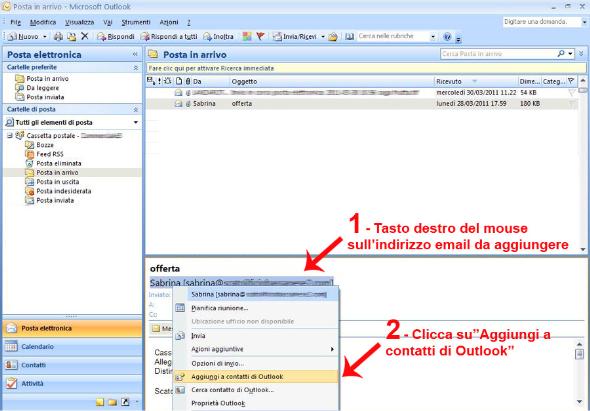Viewport: 590px width, 411px height.
Task: Collapse the Cartelle di posta section
Action: pos(136,110)
